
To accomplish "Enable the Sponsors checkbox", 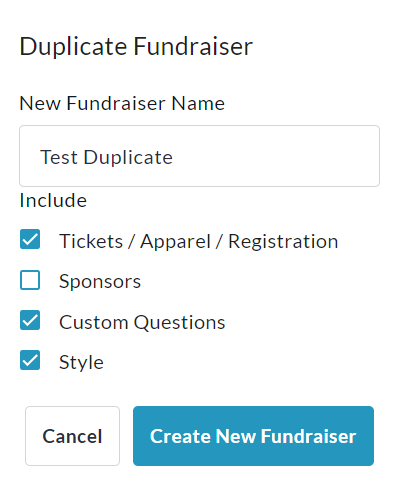I will click(x=30, y=280).
